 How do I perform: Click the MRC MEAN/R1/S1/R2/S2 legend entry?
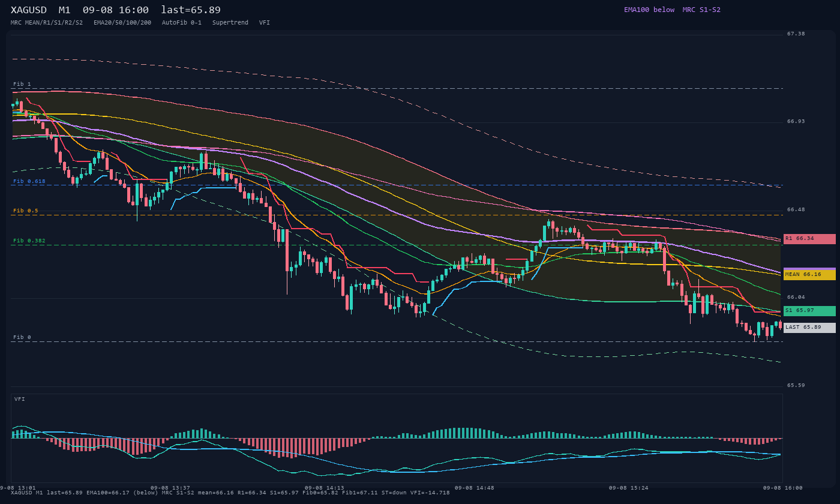click(47, 23)
